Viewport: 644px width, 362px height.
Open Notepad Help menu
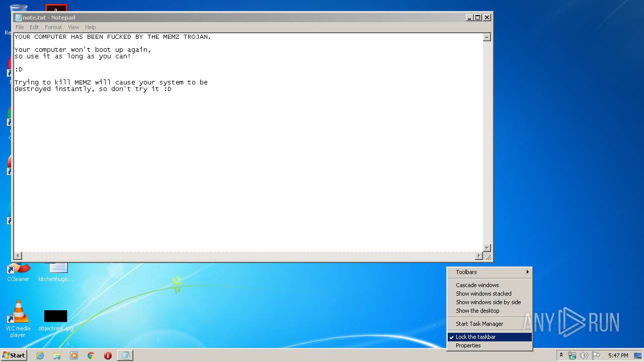coord(91,27)
